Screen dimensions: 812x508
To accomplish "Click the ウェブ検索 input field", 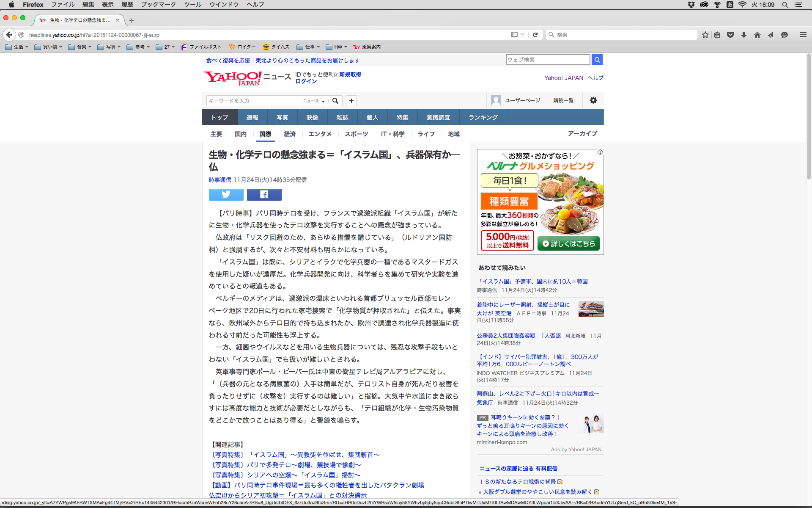I will [x=548, y=60].
